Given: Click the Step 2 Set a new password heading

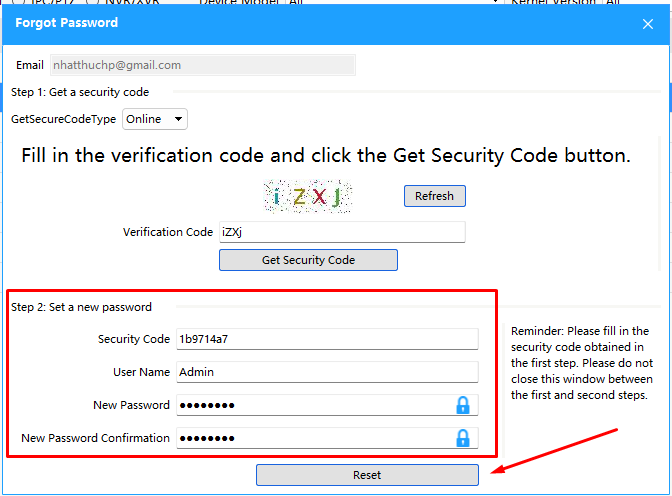Looking at the screenshot, I should (x=81, y=307).
